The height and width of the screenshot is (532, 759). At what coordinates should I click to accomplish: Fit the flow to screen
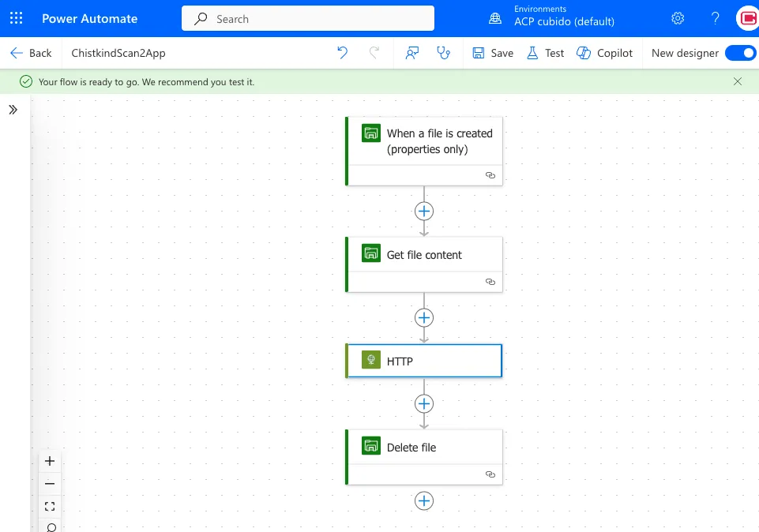[50, 506]
